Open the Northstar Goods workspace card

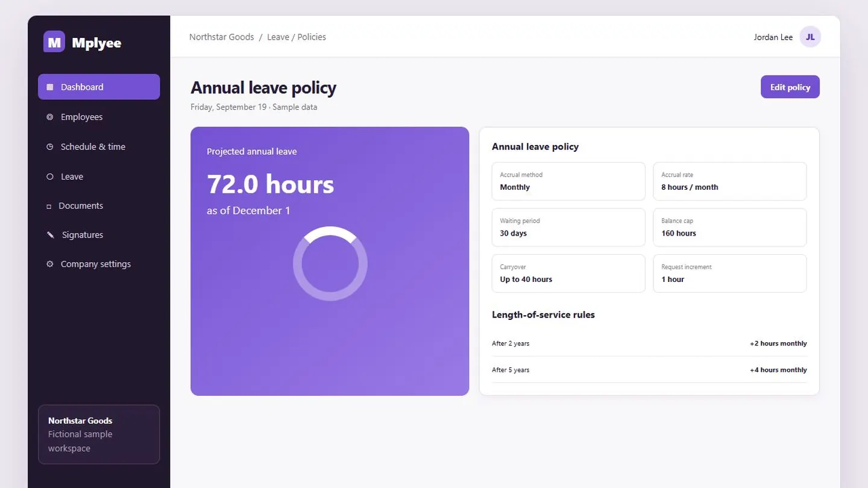[x=99, y=434]
